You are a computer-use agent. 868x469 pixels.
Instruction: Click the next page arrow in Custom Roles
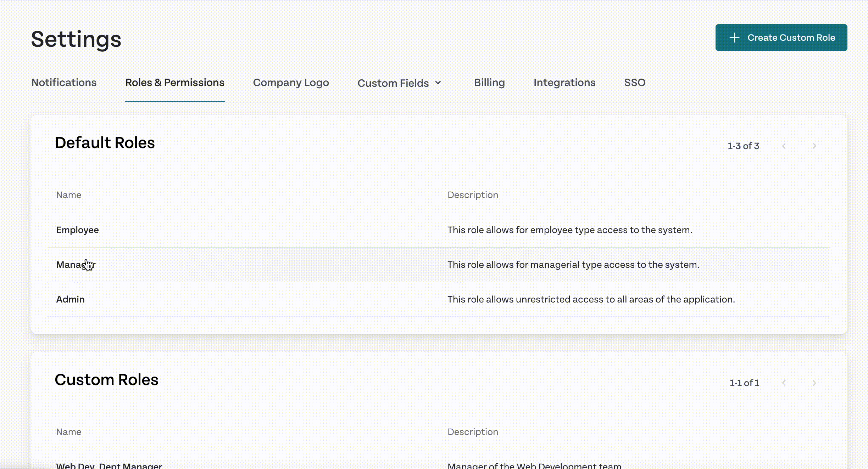click(x=814, y=383)
